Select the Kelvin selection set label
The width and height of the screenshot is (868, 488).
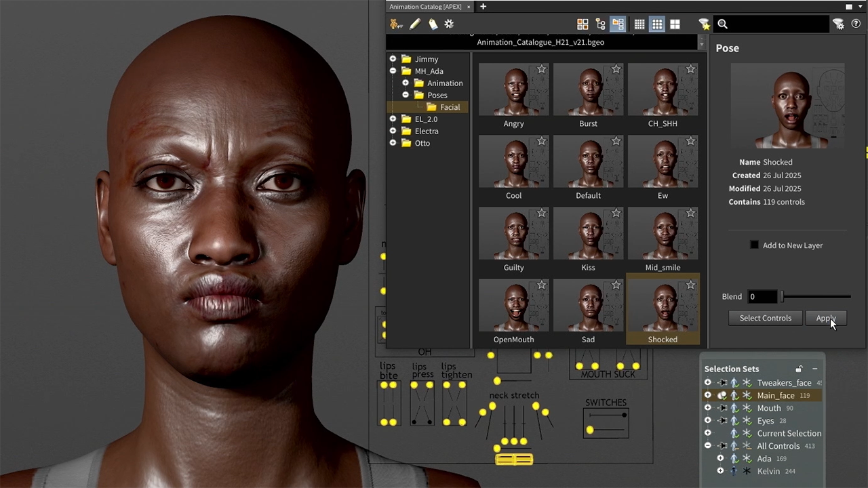pyautogui.click(x=768, y=471)
